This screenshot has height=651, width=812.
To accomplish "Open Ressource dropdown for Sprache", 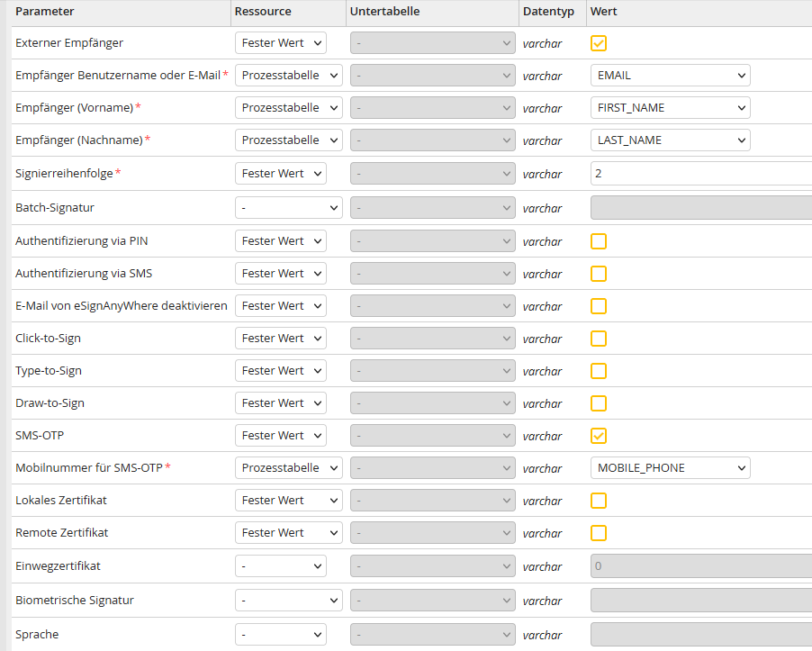I will tap(280, 635).
